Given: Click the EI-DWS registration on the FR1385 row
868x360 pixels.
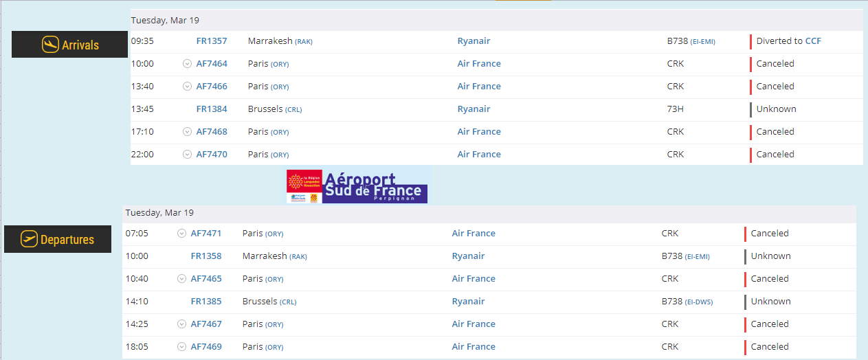Looking at the screenshot, I should [698, 302].
